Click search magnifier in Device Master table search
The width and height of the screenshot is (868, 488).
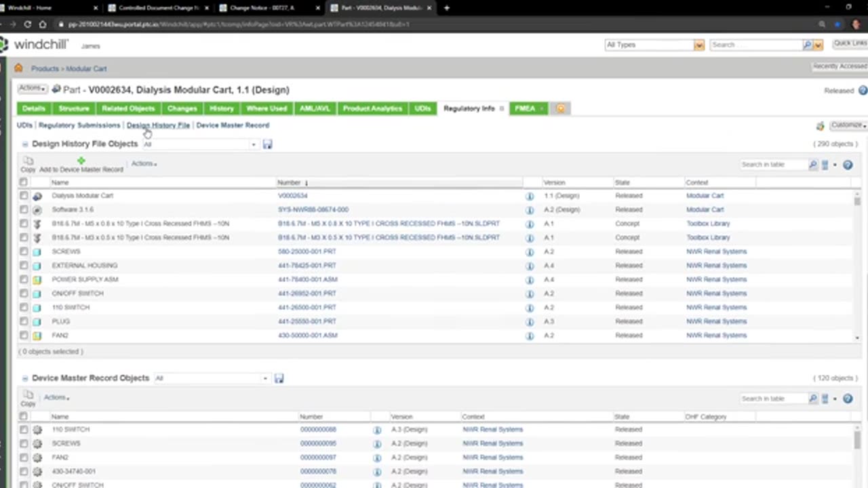coord(813,399)
